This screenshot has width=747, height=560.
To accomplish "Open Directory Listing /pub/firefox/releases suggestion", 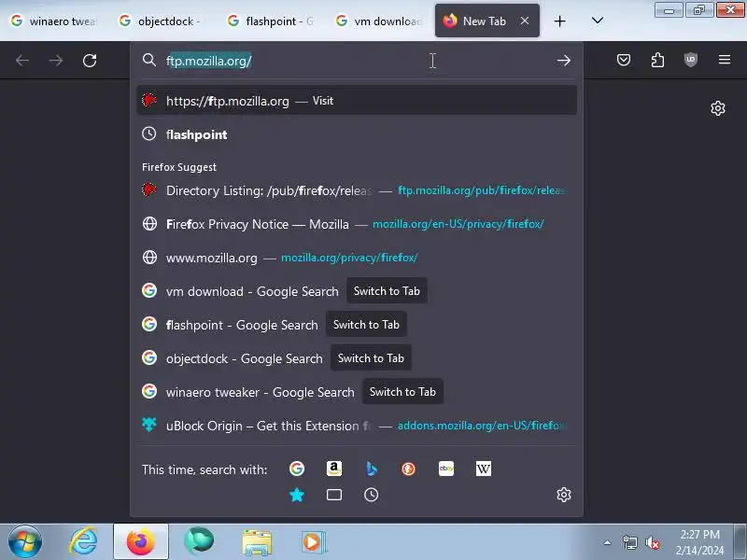I will click(357, 190).
